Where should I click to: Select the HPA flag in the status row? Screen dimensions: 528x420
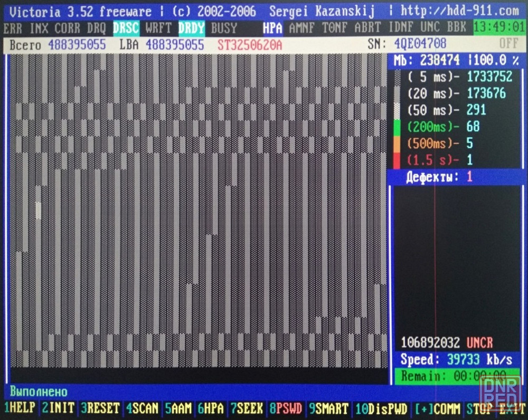click(x=273, y=28)
